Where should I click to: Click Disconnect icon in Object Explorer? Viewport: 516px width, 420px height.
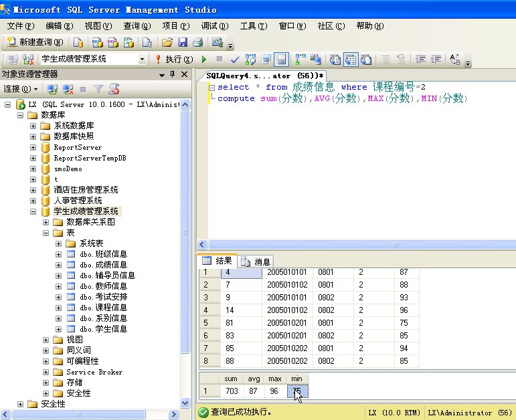point(68,89)
